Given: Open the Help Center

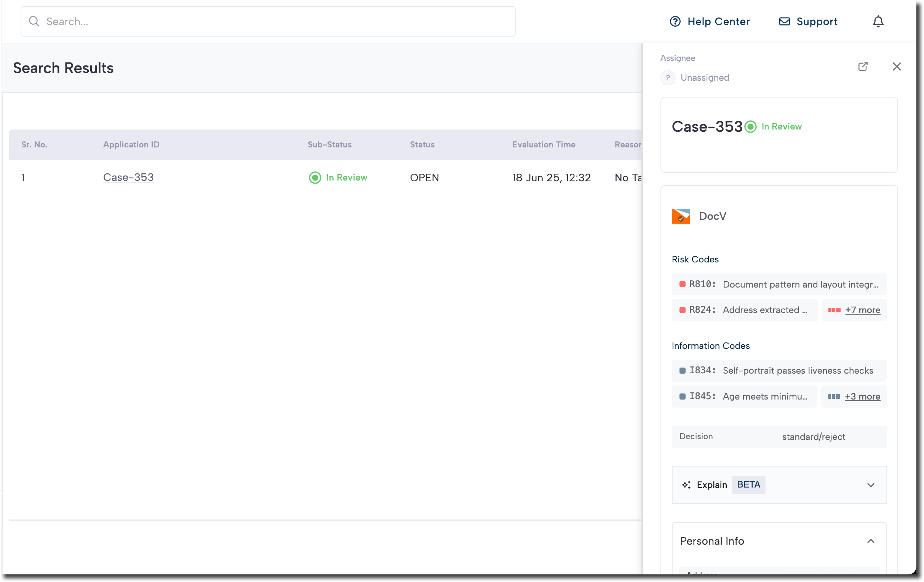Looking at the screenshot, I should click(x=710, y=21).
